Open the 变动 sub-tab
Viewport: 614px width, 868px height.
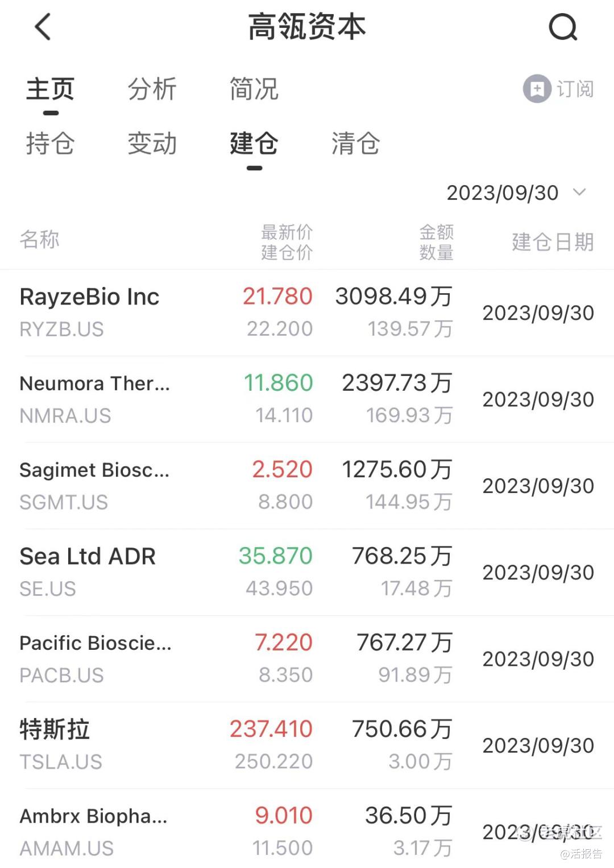[x=152, y=143]
